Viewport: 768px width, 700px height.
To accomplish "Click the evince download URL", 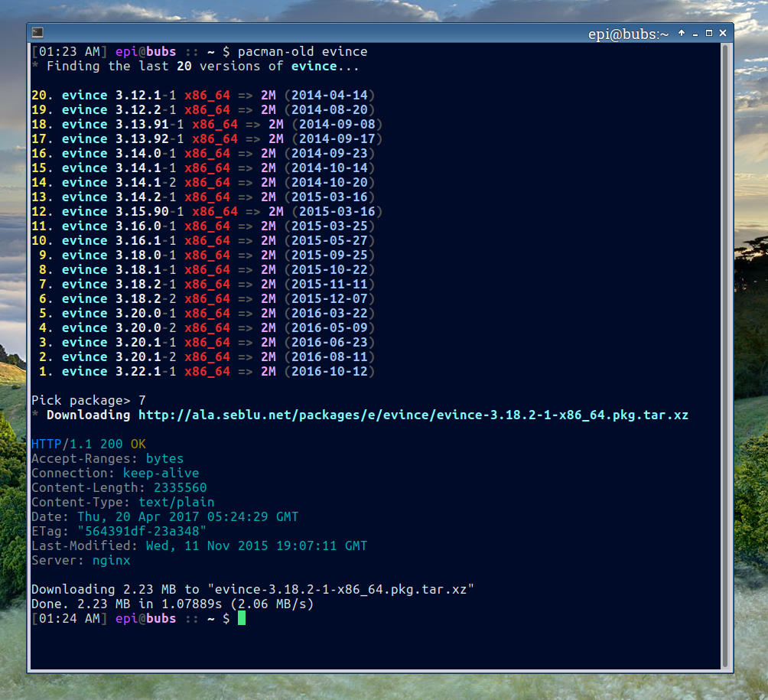I will [413, 415].
